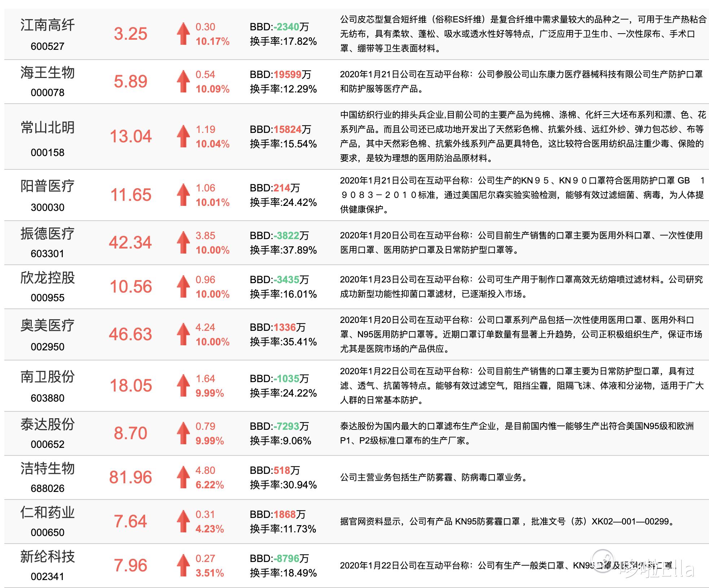Click stock code 603880
Image resolution: width=709 pixels, height=588 pixels.
click(48, 398)
